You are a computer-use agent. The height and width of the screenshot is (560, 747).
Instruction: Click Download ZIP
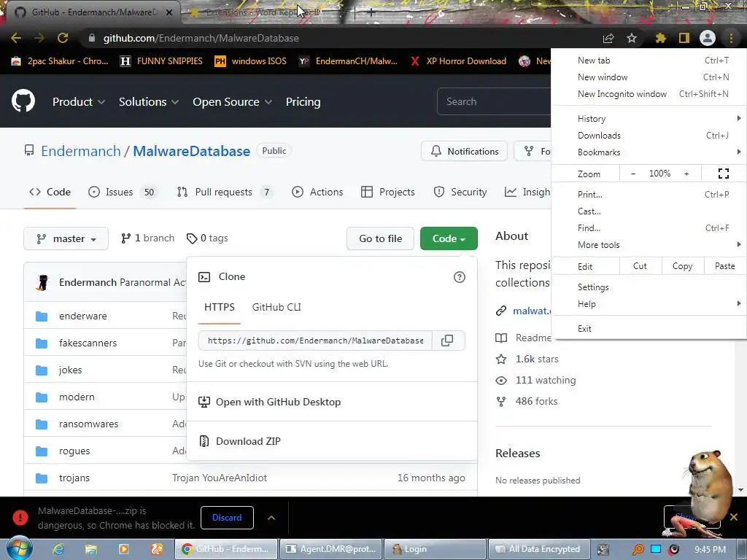pos(248,441)
